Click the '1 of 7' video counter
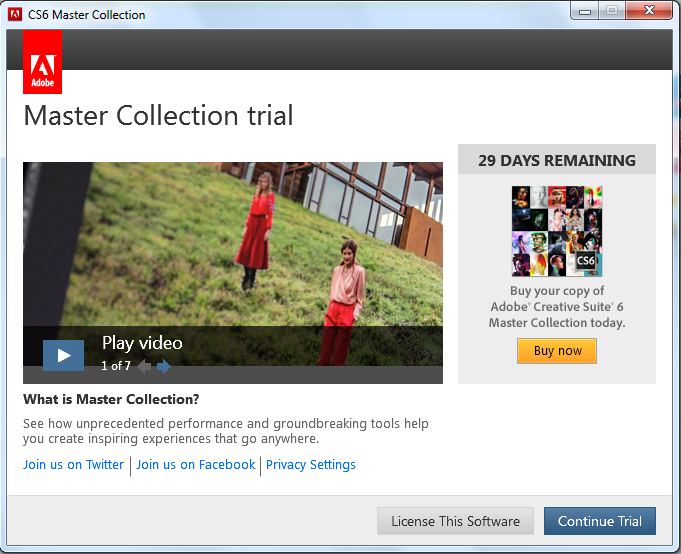The image size is (681, 554). pyautogui.click(x=116, y=366)
